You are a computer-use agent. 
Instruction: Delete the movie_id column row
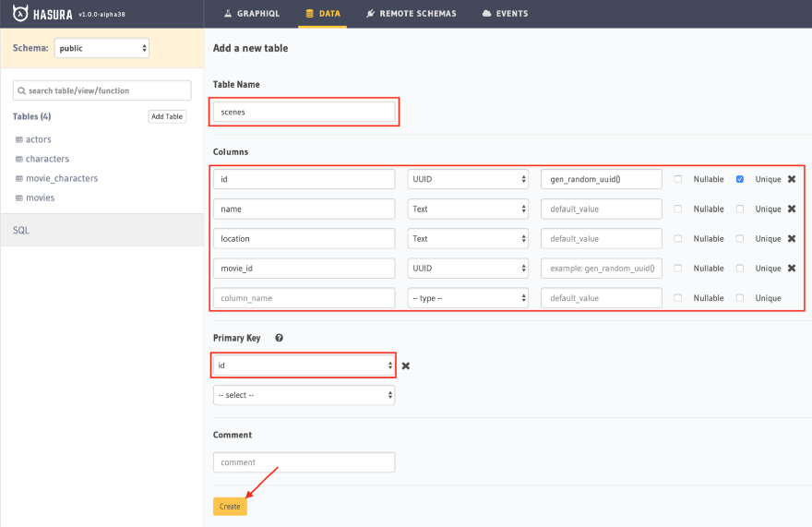pyautogui.click(x=792, y=269)
